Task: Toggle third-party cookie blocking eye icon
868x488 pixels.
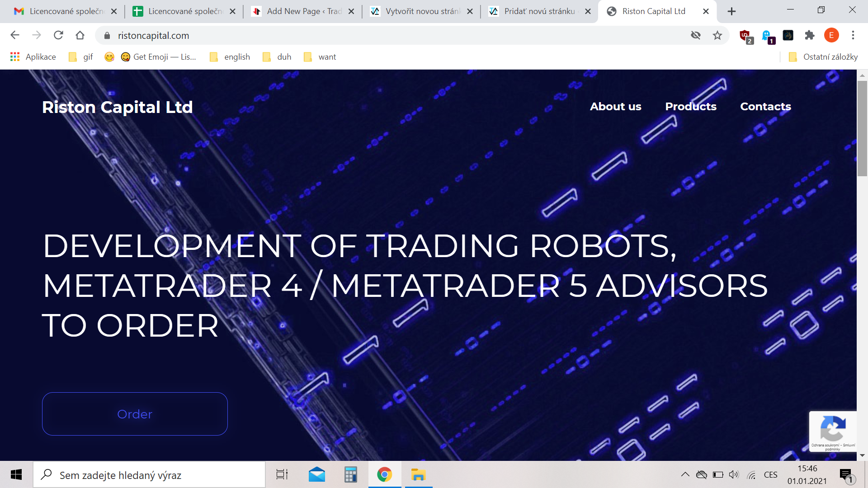Action: tap(696, 35)
